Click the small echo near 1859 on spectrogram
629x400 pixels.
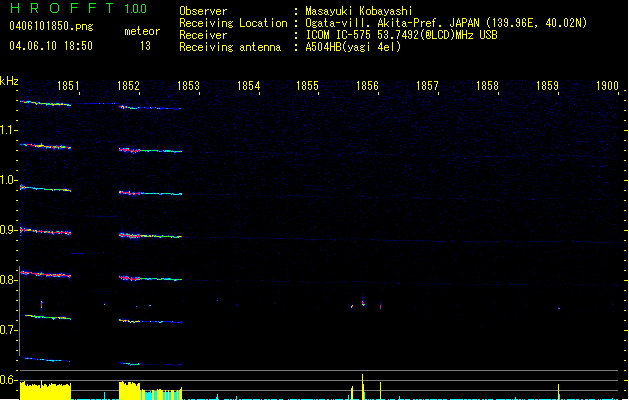click(x=559, y=308)
